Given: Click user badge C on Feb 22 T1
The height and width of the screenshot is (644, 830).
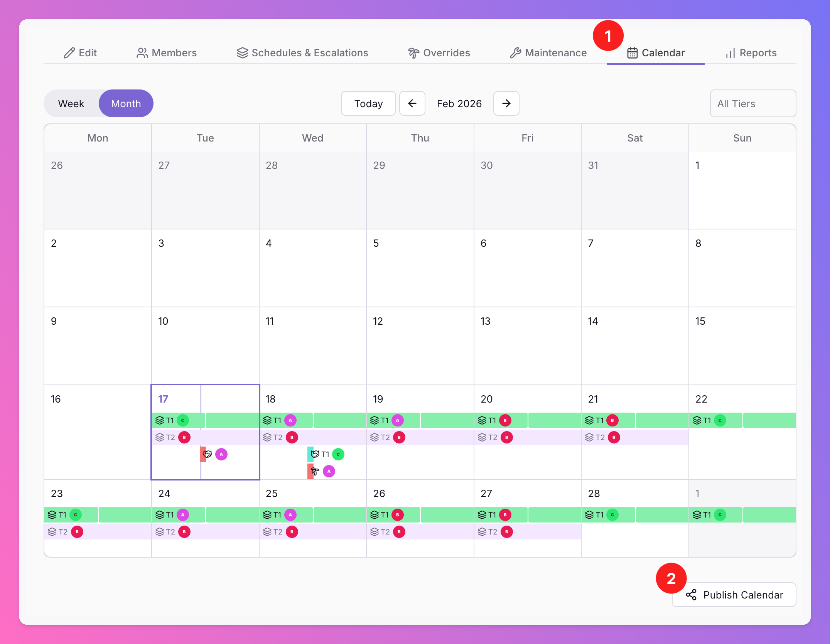Looking at the screenshot, I should pyautogui.click(x=720, y=420).
